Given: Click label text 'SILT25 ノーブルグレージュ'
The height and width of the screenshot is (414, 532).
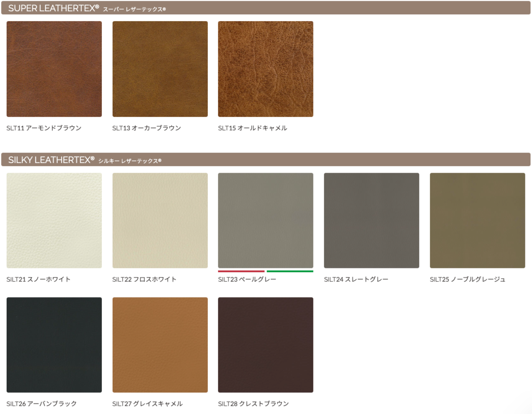Looking at the screenshot, I should coord(468,279).
